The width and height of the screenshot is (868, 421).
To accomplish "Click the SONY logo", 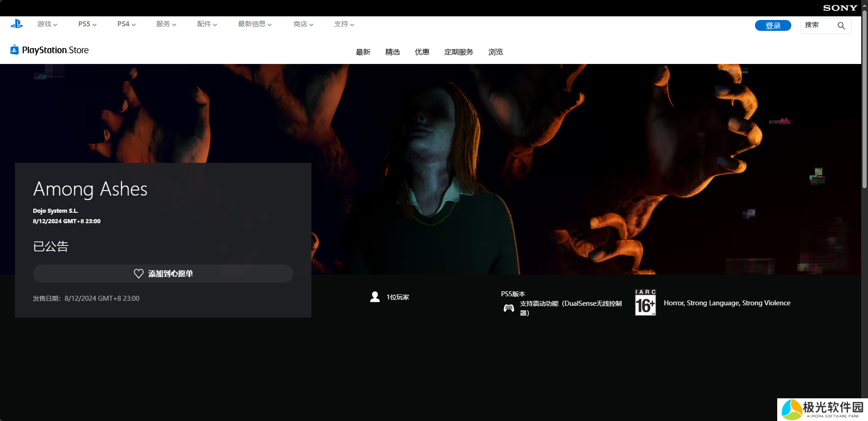I will (x=840, y=8).
